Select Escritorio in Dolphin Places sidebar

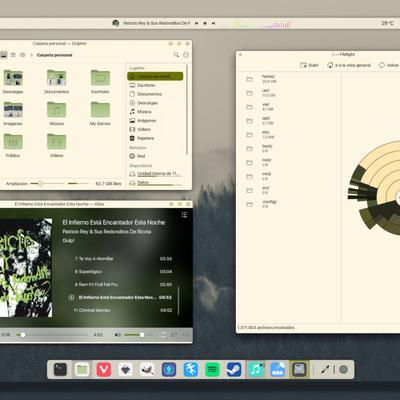pos(155,85)
